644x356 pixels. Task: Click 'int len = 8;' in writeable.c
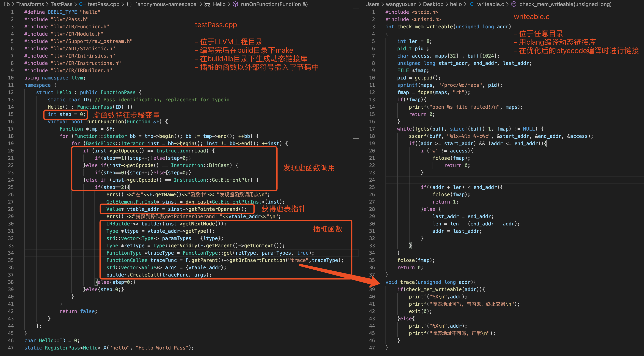(x=414, y=41)
